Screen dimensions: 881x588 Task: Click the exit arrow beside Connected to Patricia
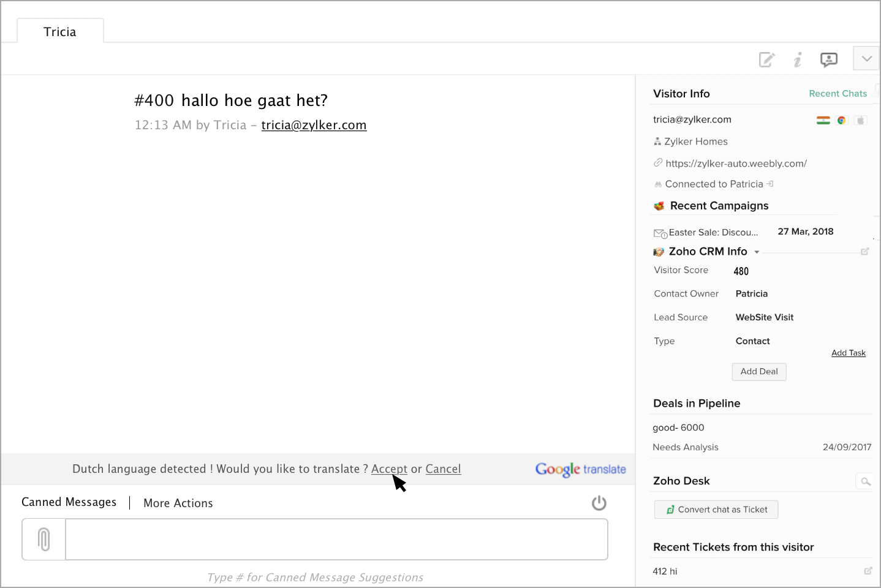(x=770, y=184)
